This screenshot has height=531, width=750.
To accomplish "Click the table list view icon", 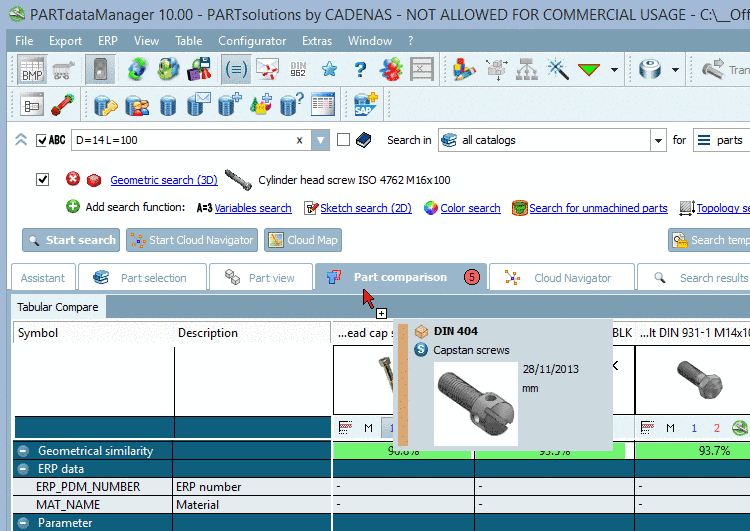I will click(323, 104).
